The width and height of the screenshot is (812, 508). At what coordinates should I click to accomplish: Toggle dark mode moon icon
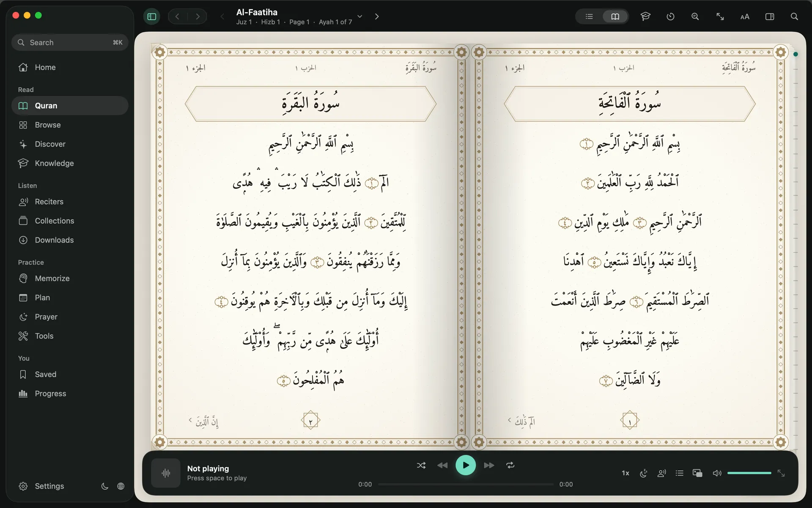click(104, 486)
